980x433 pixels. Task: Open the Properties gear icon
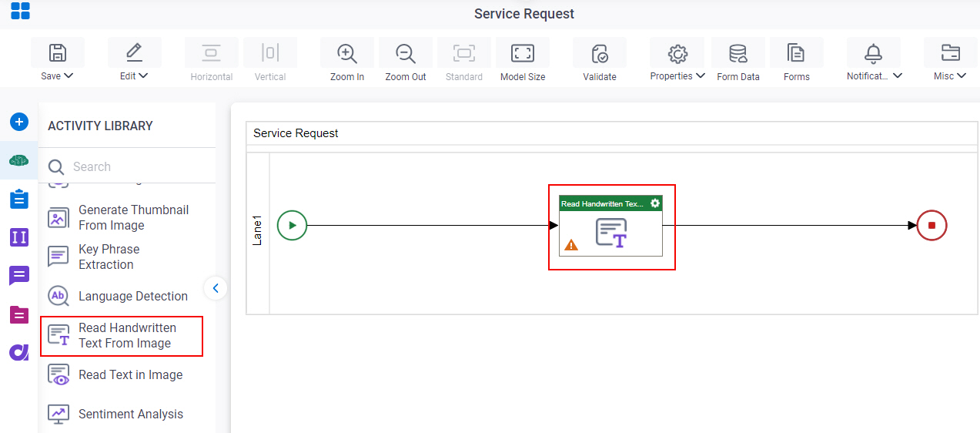677,53
